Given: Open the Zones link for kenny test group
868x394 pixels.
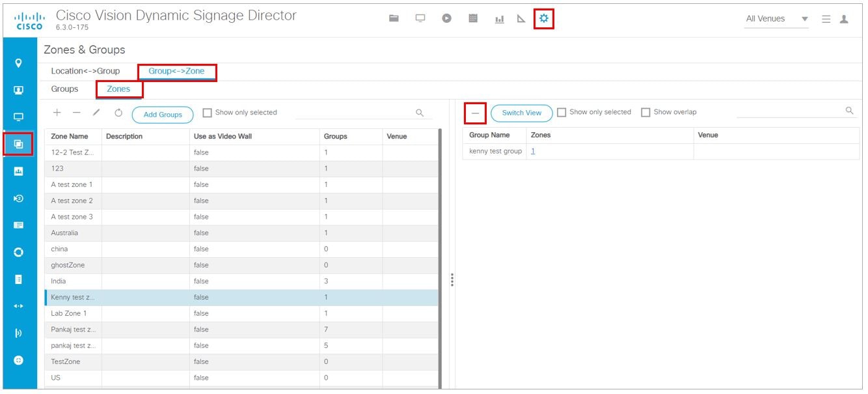Looking at the screenshot, I should click(x=532, y=150).
